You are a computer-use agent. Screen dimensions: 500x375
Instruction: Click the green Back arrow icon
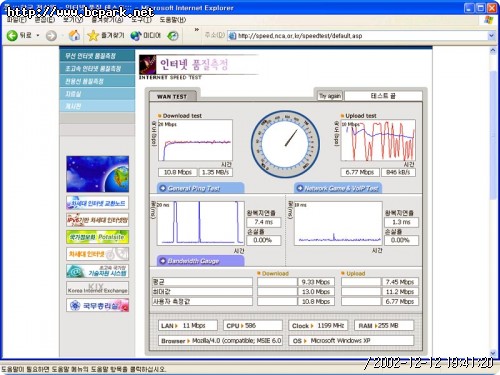(x=12, y=35)
